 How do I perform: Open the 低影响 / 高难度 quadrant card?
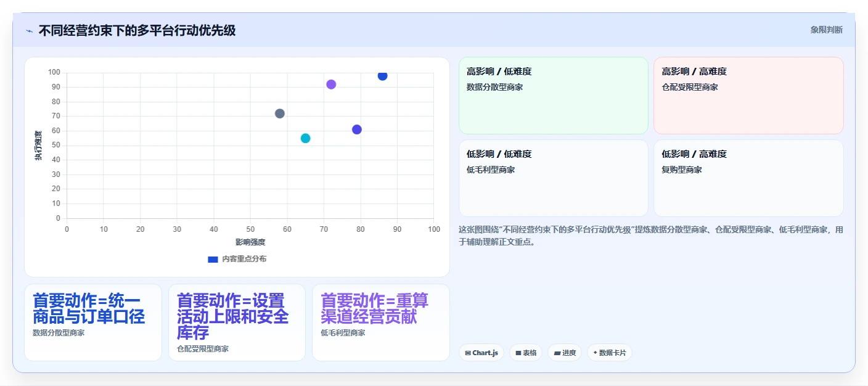click(x=748, y=178)
